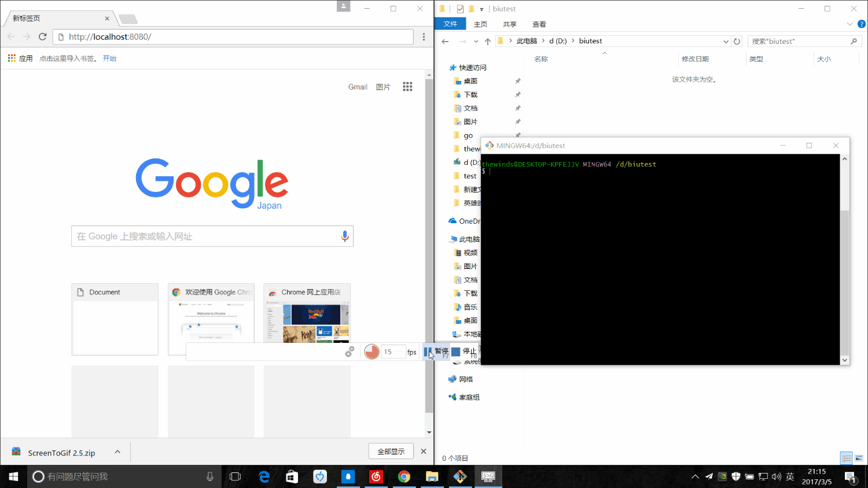Open Chrome's three-dot menu
868x488 pixels.
pos(424,36)
